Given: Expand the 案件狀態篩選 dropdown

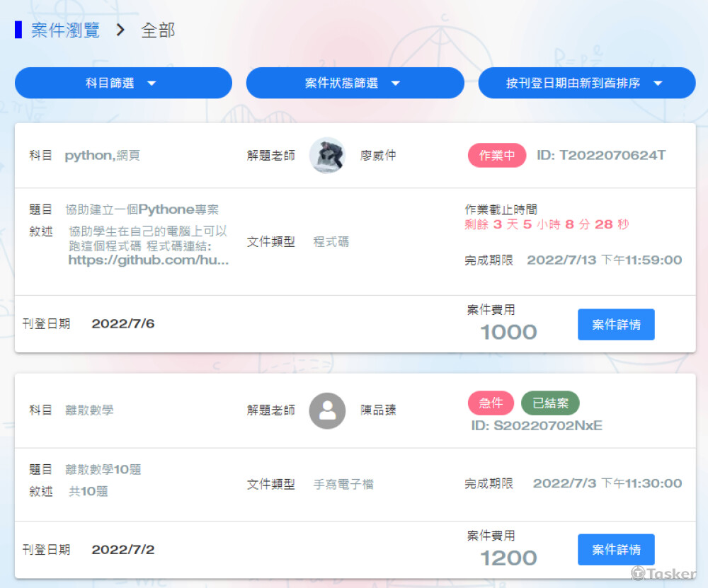Looking at the screenshot, I should tap(355, 83).
